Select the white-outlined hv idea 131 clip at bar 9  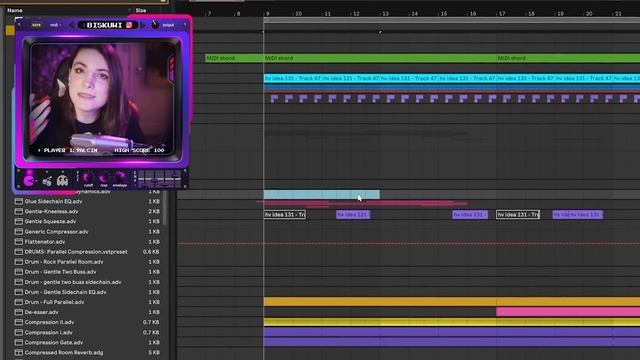pos(284,215)
